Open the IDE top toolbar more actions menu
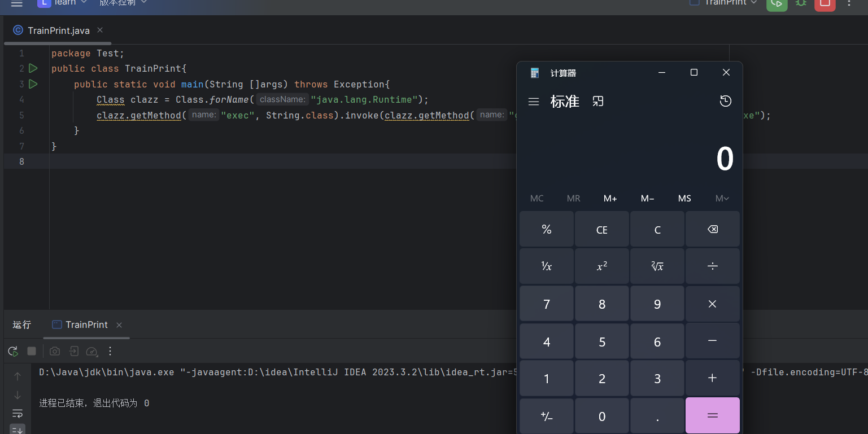 click(849, 3)
